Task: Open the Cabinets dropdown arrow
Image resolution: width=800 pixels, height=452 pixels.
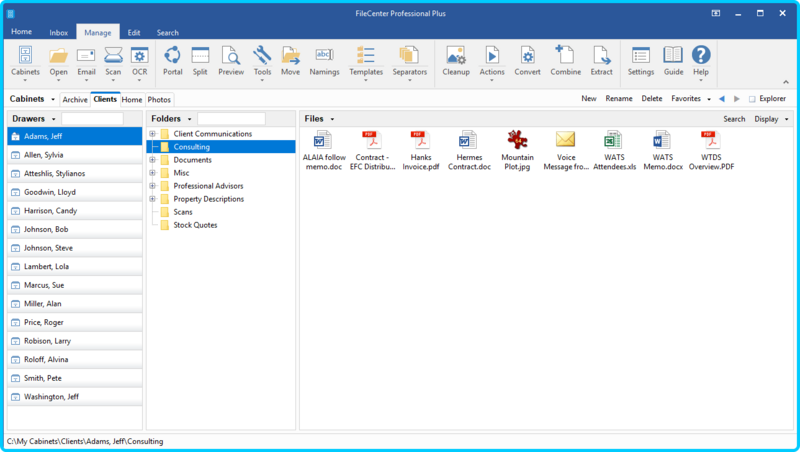Action: [53, 99]
